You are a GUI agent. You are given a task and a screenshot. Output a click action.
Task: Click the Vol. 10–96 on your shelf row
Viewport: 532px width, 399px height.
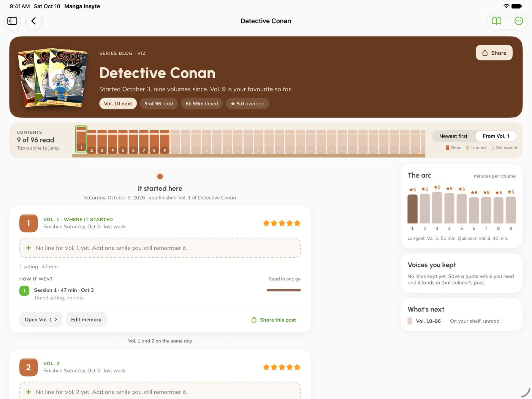coord(461,321)
